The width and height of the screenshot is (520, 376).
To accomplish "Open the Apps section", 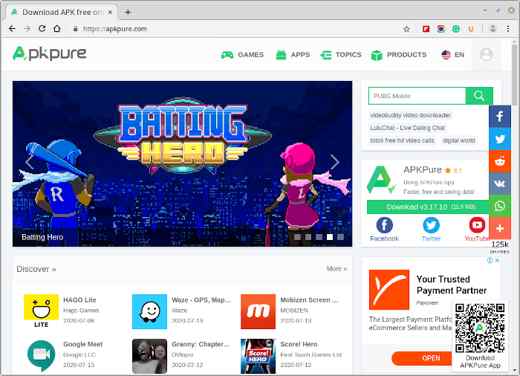I will (x=293, y=55).
